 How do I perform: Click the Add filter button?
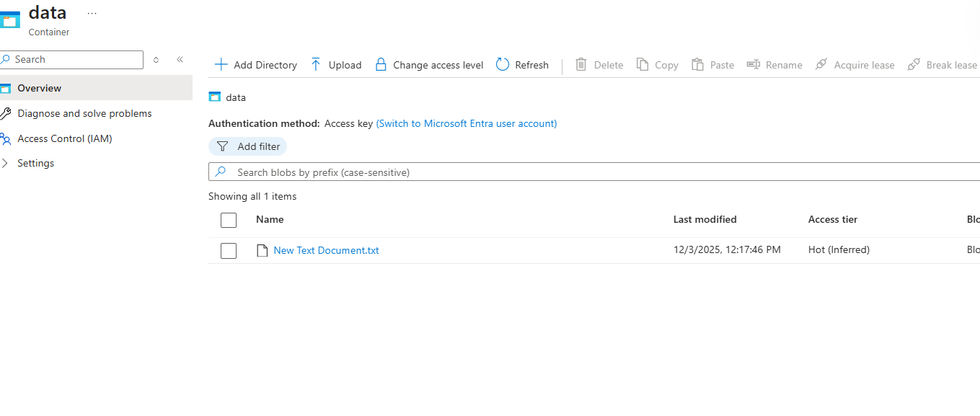248,146
